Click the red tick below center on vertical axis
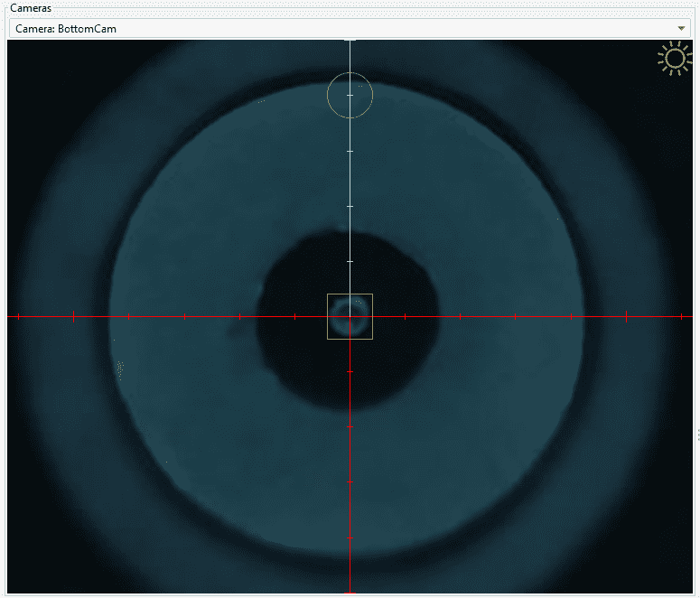Screen dimensions: 700x598 tap(350, 426)
